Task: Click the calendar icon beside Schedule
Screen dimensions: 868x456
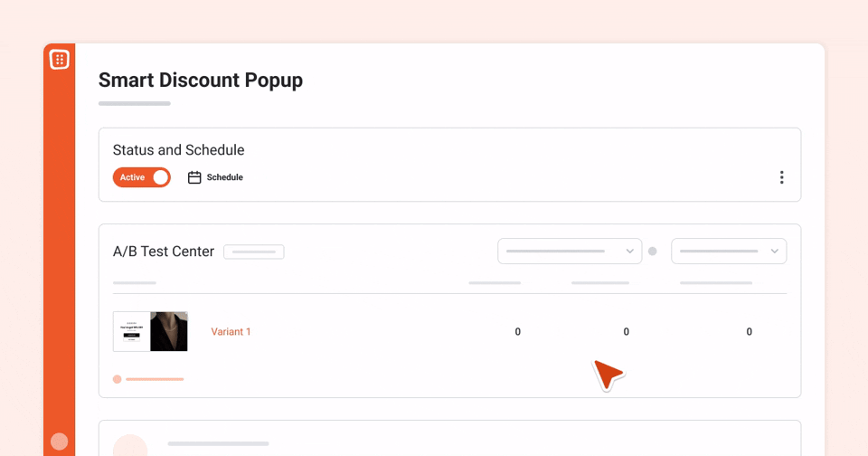Action: click(x=194, y=177)
